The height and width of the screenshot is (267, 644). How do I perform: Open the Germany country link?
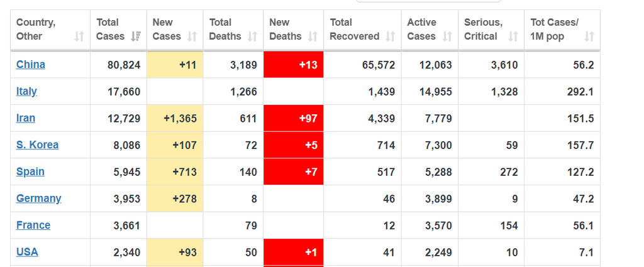pos(38,199)
